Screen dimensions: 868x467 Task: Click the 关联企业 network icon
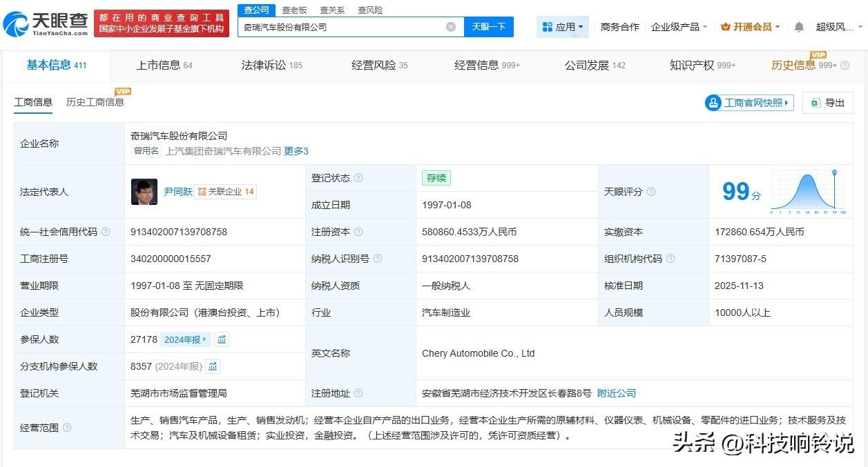click(x=202, y=192)
